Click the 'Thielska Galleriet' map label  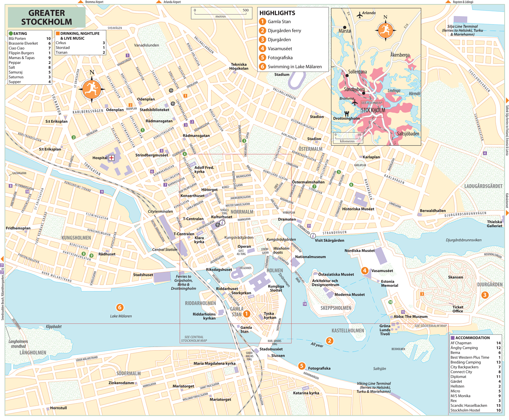[494, 224]
